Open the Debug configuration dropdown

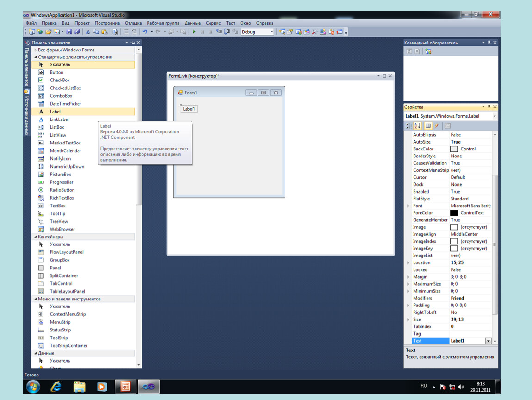[272, 32]
